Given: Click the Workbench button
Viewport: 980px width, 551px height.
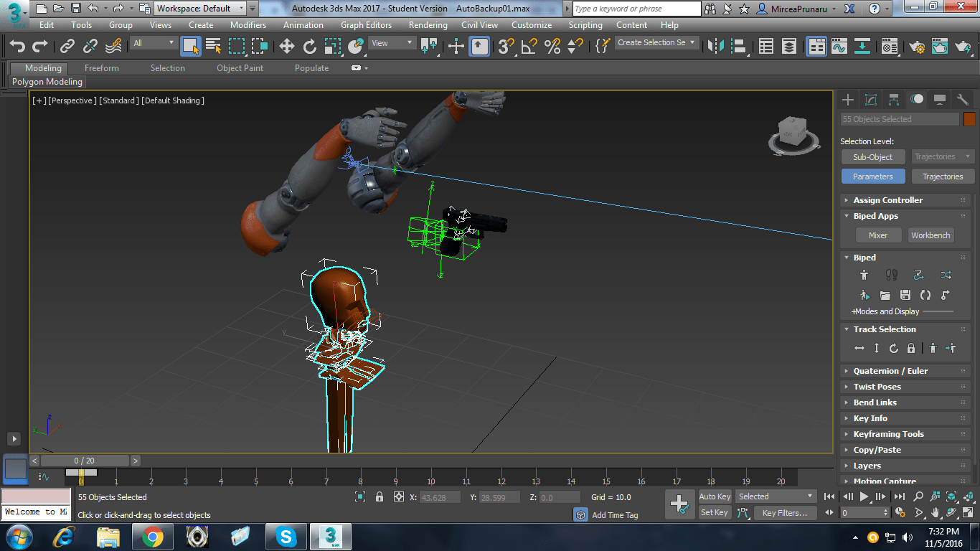Looking at the screenshot, I should 930,235.
